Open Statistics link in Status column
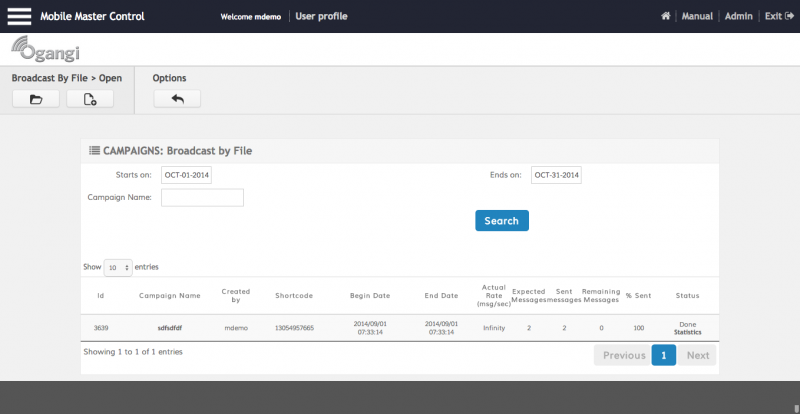The image size is (800, 414). point(687,332)
